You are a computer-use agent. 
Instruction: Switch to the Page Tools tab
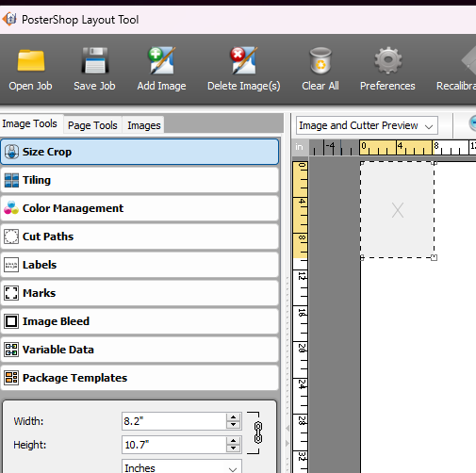click(x=92, y=125)
